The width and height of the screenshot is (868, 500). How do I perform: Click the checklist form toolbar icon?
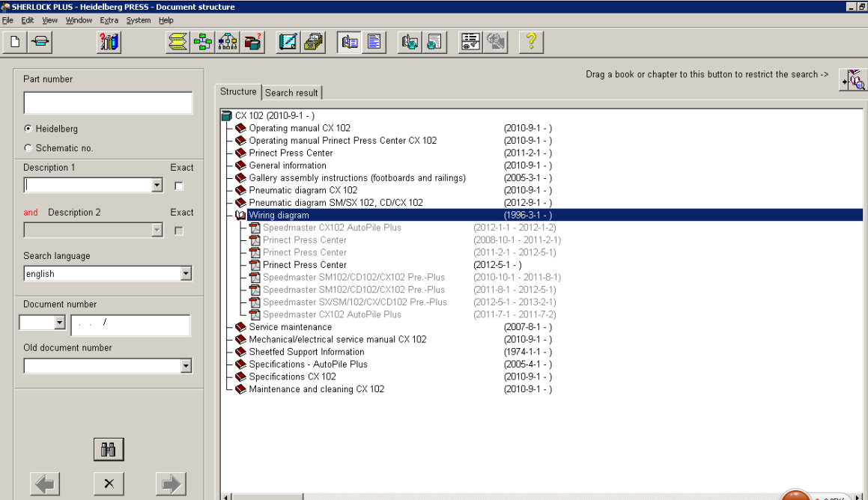click(x=470, y=42)
